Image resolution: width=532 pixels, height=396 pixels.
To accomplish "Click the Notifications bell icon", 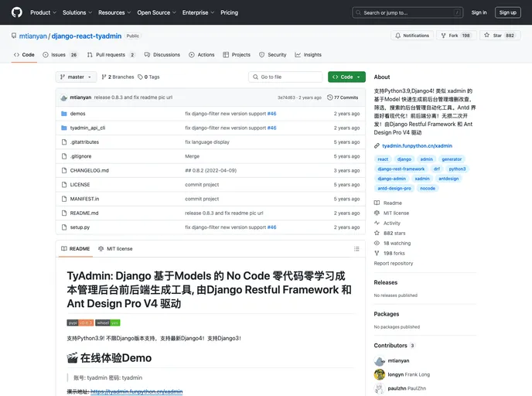I will point(397,36).
